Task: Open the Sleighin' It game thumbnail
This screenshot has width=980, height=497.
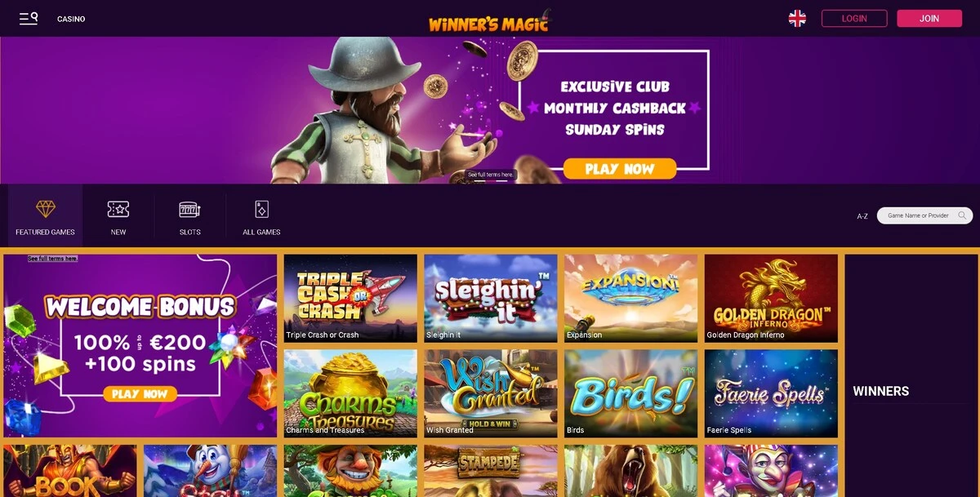Action: tap(491, 298)
